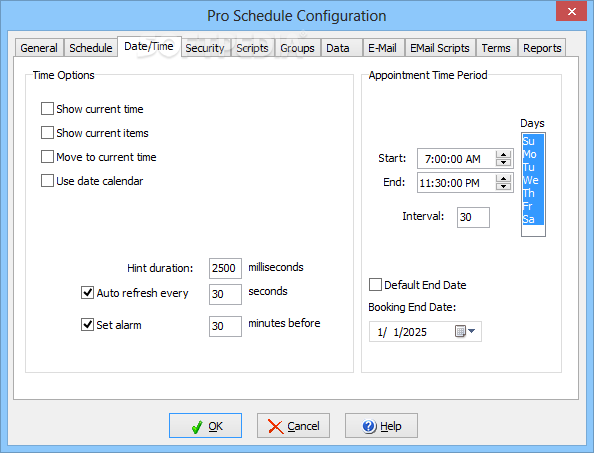Click the Booking End Date year value

tap(416, 332)
